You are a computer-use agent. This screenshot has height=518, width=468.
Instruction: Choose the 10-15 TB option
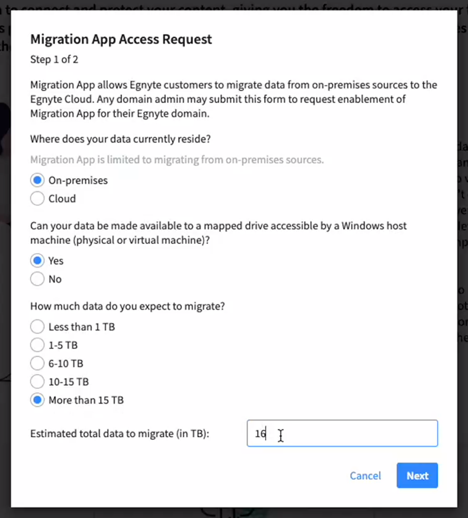(37, 382)
